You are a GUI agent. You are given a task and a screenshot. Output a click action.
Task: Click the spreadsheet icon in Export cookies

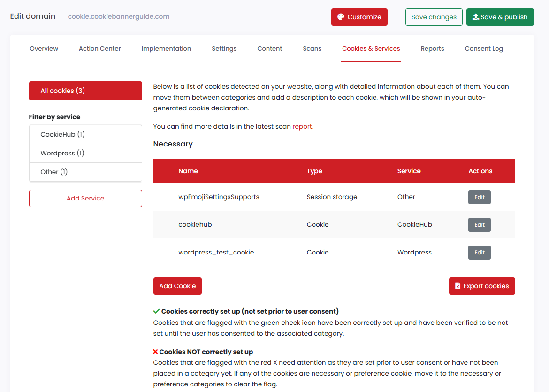pyautogui.click(x=457, y=286)
